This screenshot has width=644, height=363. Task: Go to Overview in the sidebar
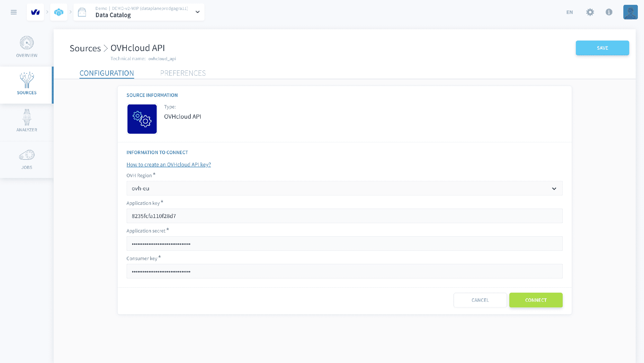[x=27, y=47]
